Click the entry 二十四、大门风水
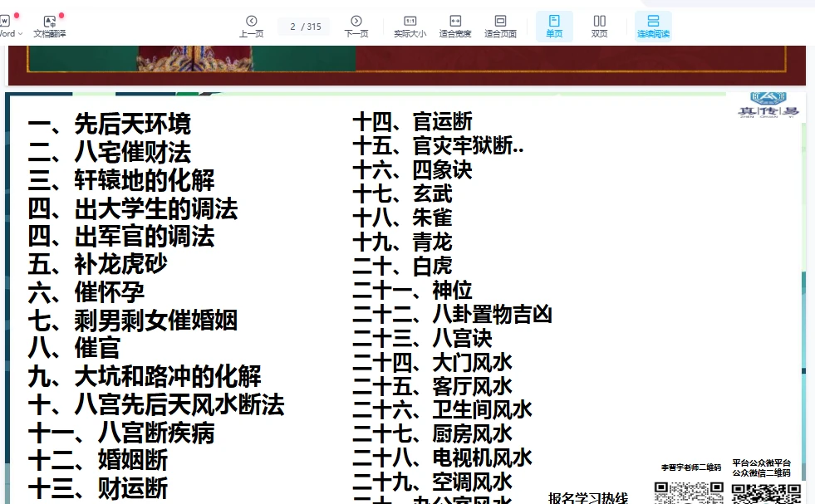 pos(432,362)
